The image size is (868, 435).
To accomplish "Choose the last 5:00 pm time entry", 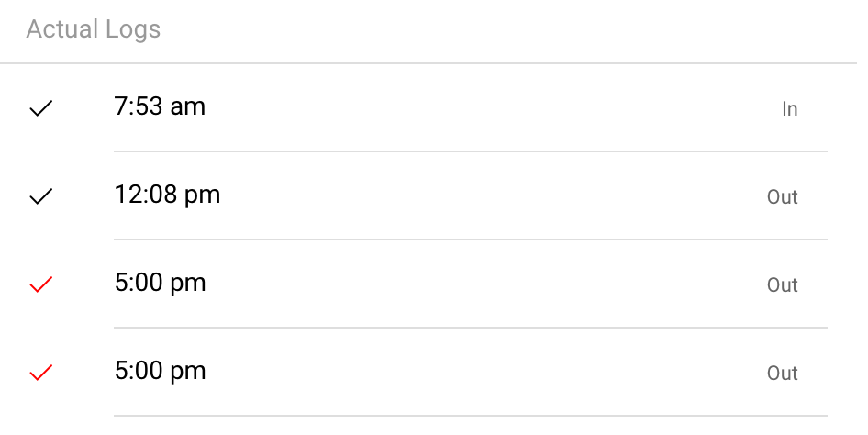I will (160, 372).
